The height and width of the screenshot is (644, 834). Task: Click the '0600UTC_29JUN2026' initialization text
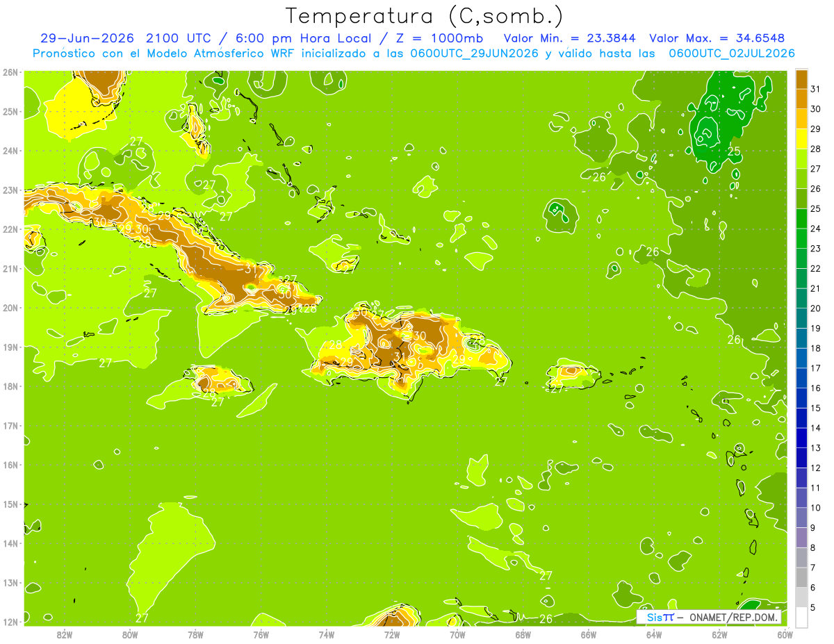[475, 53]
